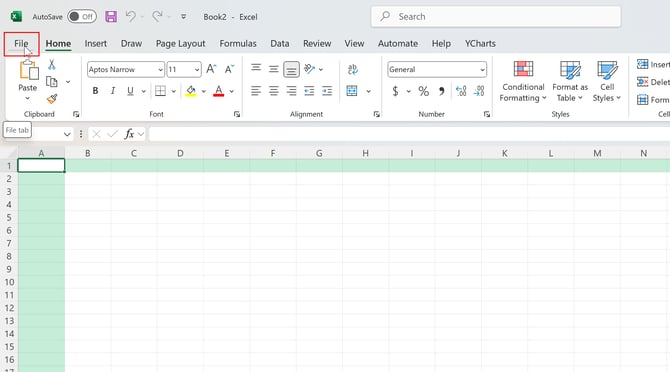Click the Borders icon
This screenshot has height=372, width=670.
[x=160, y=91]
